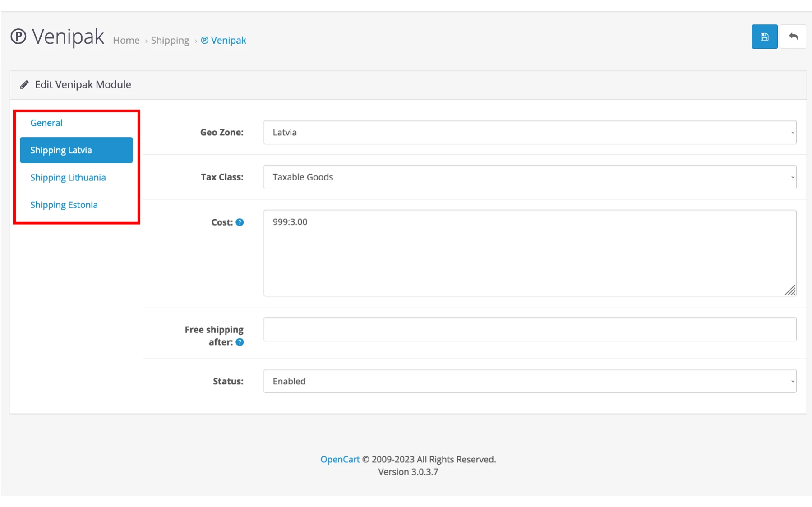Open the OpenCart footer link

340,460
